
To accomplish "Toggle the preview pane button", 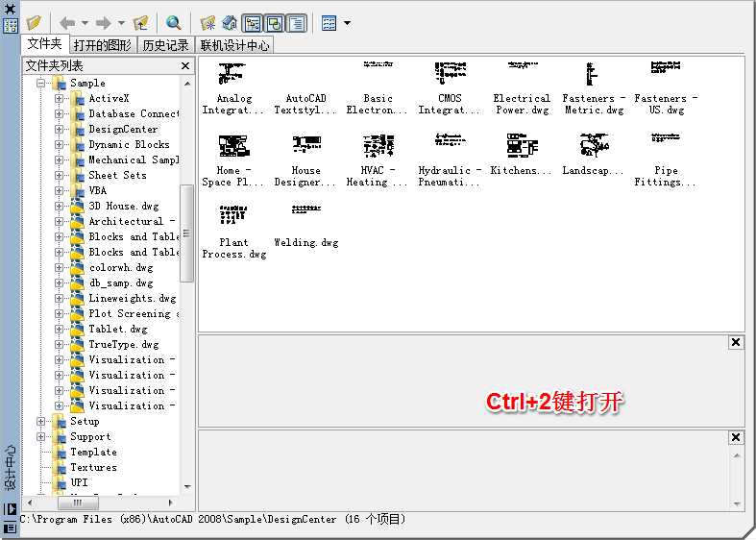I will click(275, 23).
